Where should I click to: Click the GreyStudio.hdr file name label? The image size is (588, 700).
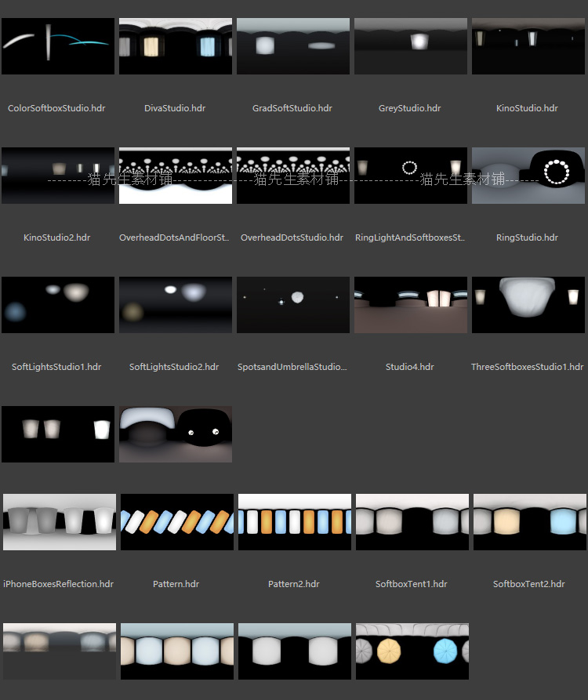click(x=410, y=108)
